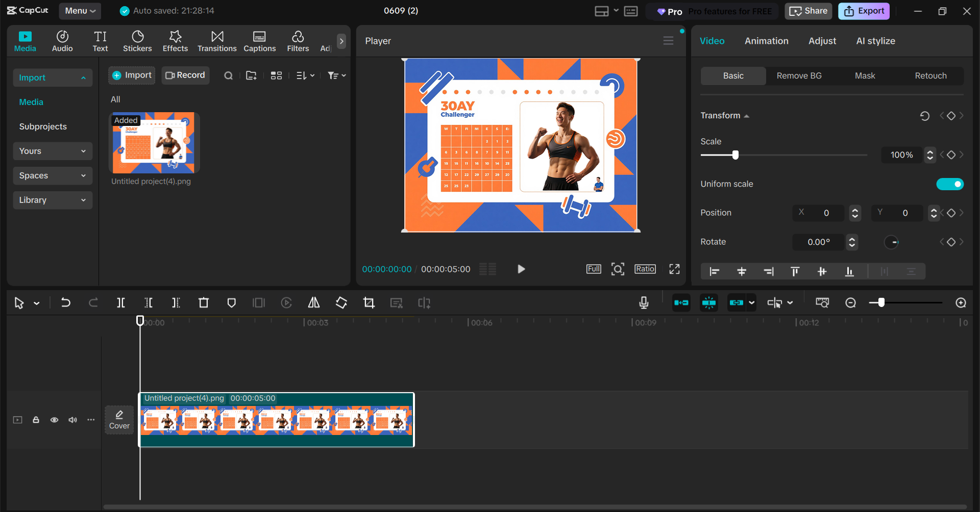Open the Filters panel
980x512 pixels.
point(298,41)
